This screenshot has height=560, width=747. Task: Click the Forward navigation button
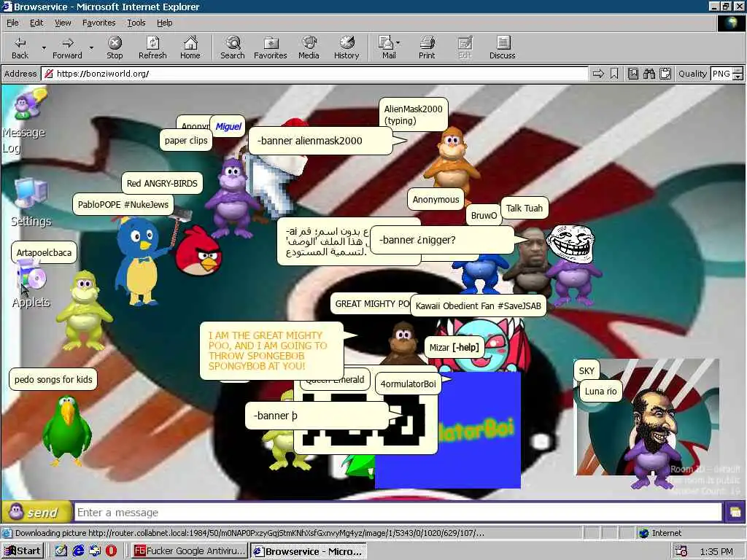pyautogui.click(x=67, y=47)
